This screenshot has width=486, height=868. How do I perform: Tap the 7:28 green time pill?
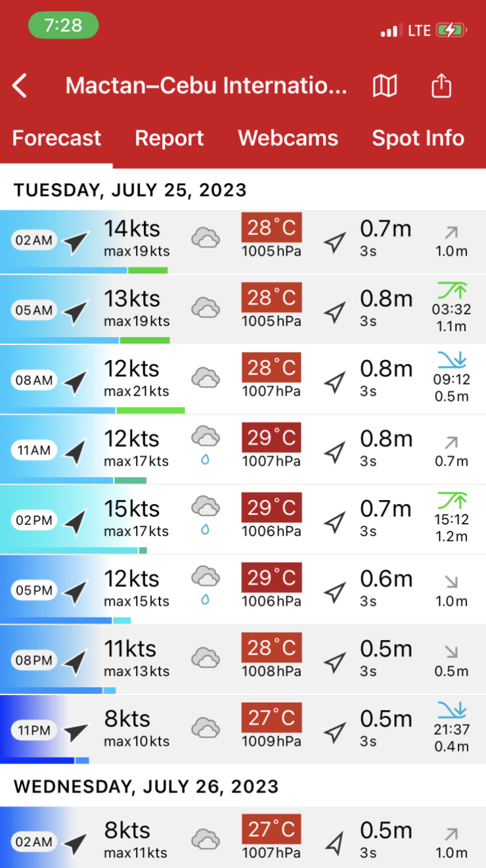[x=63, y=26]
